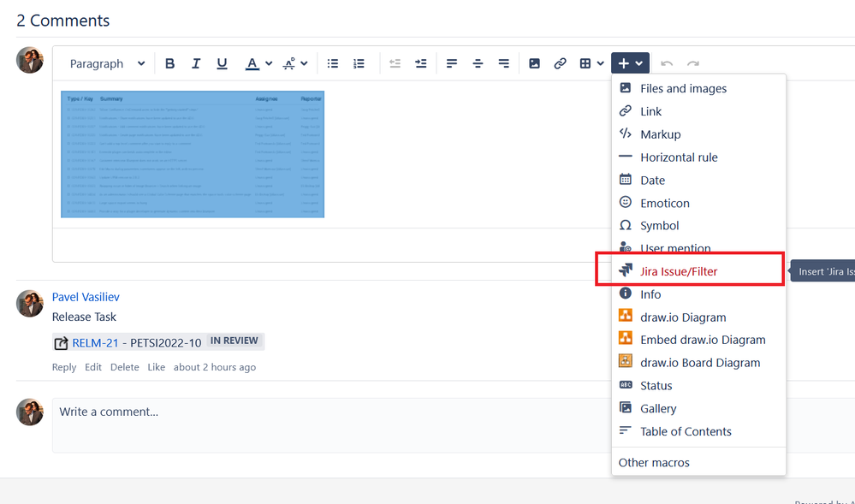Open Pavel Vasiliev's profile link
855x504 pixels.
click(86, 297)
